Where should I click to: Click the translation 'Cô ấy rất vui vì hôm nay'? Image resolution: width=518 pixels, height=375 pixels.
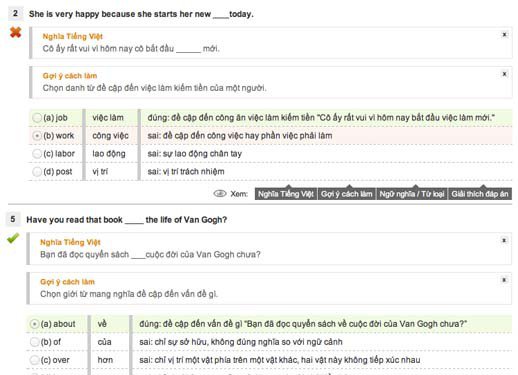(131, 49)
